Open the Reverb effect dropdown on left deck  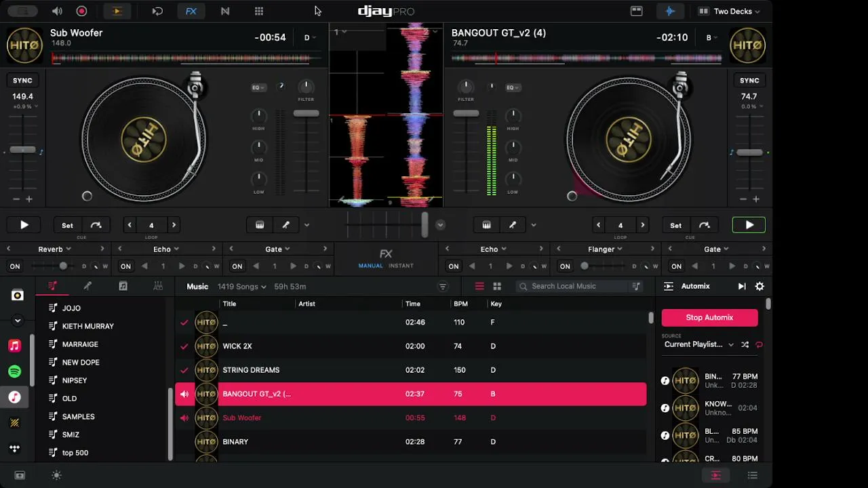(x=55, y=249)
